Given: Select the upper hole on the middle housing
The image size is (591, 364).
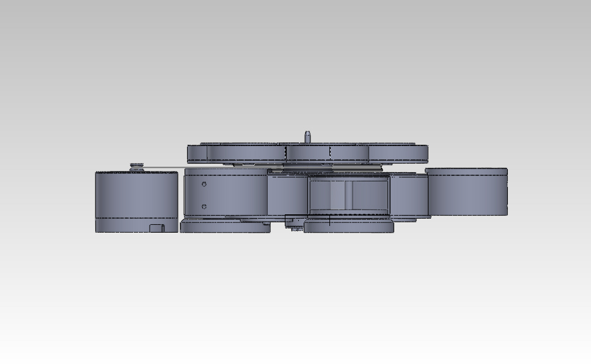Looking at the screenshot, I should 204,184.
